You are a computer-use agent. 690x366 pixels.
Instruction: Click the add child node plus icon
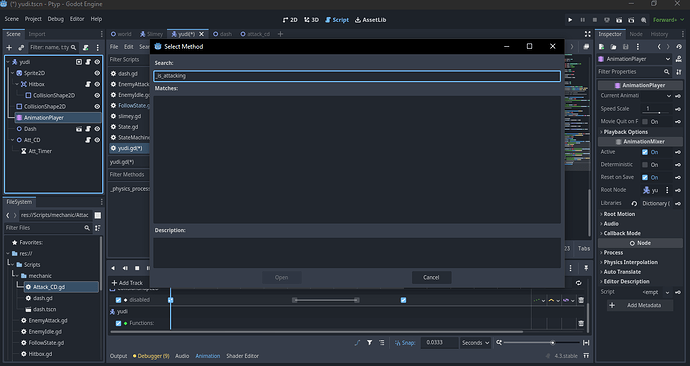click(x=9, y=48)
